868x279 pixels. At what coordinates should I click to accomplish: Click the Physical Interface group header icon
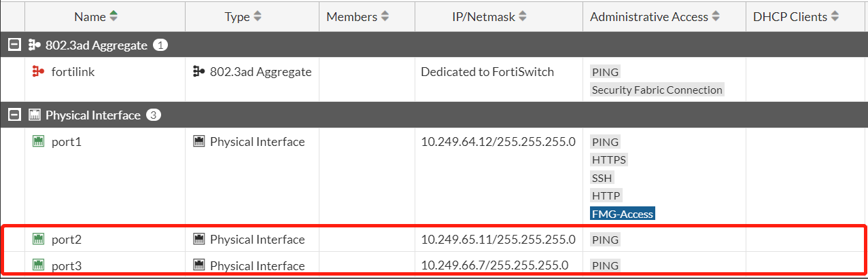coord(34,115)
